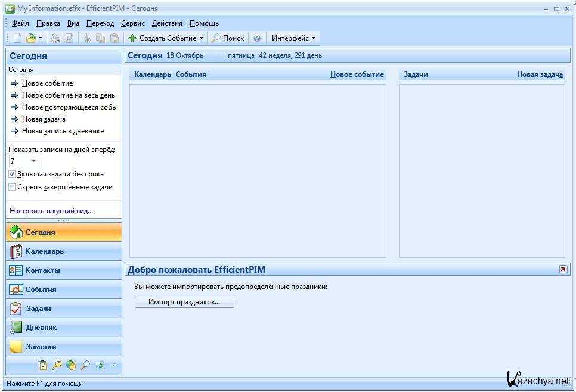This screenshot has height=392, width=576.
Task: Switch to the 'Календарь' sidebar section
Action: click(x=63, y=251)
